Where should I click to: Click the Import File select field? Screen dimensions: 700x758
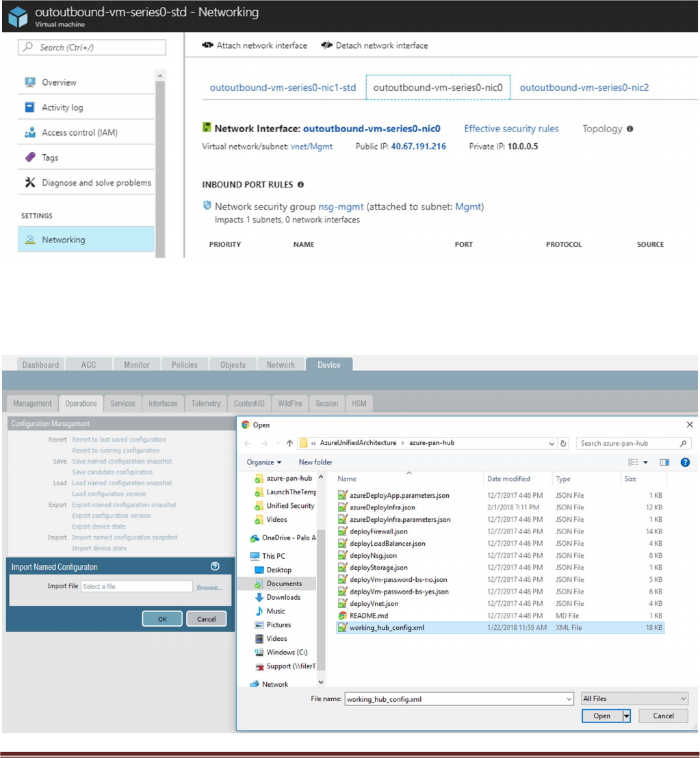pyautogui.click(x=137, y=586)
